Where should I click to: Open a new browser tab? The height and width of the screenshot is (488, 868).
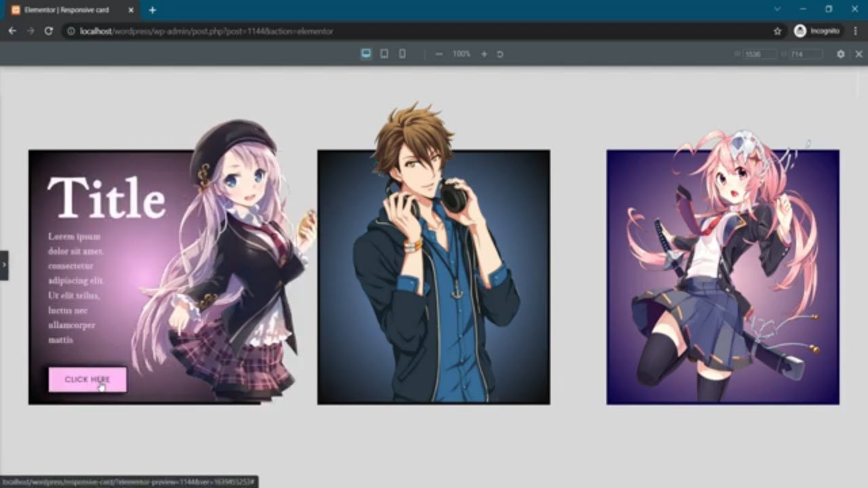click(x=152, y=10)
